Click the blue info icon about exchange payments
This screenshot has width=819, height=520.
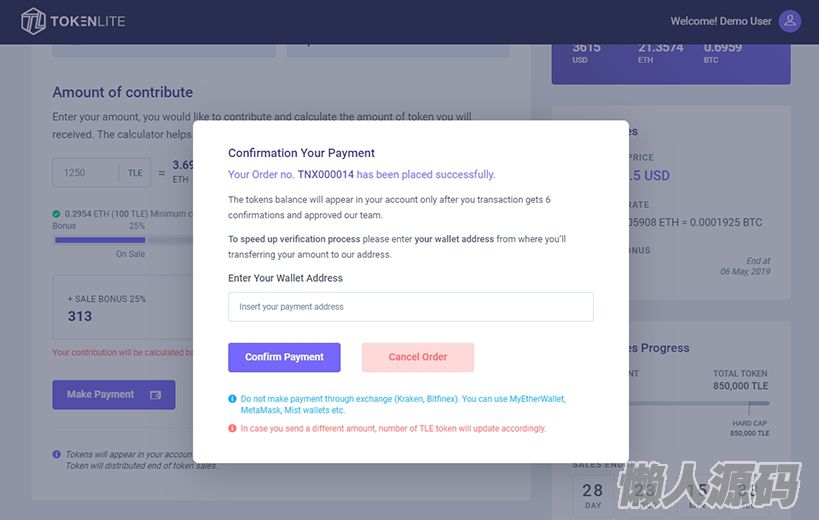pos(233,399)
